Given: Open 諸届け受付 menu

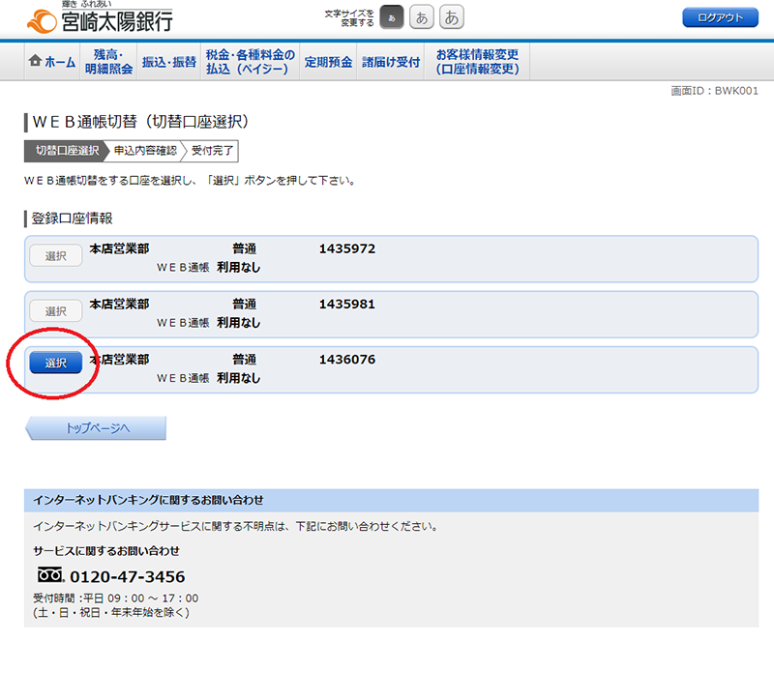Looking at the screenshot, I should (391, 62).
